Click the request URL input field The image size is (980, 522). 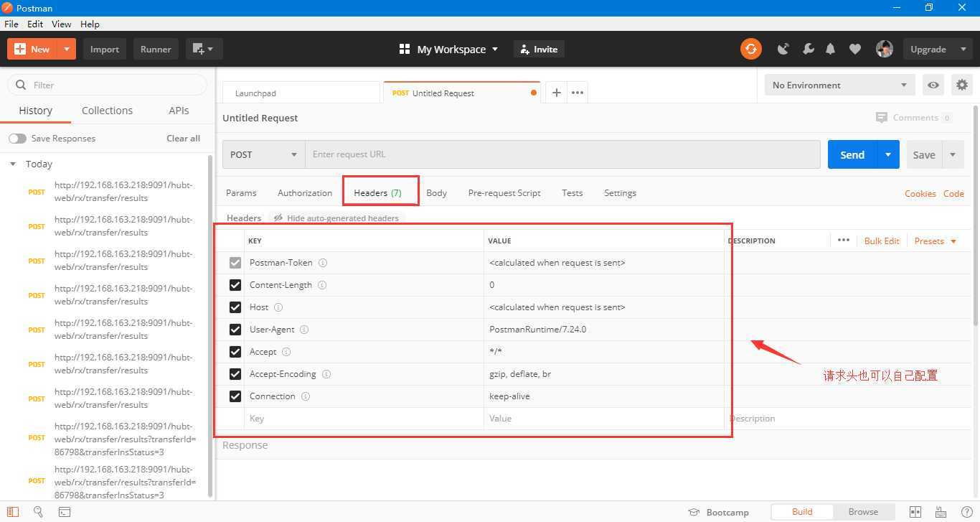[562, 154]
